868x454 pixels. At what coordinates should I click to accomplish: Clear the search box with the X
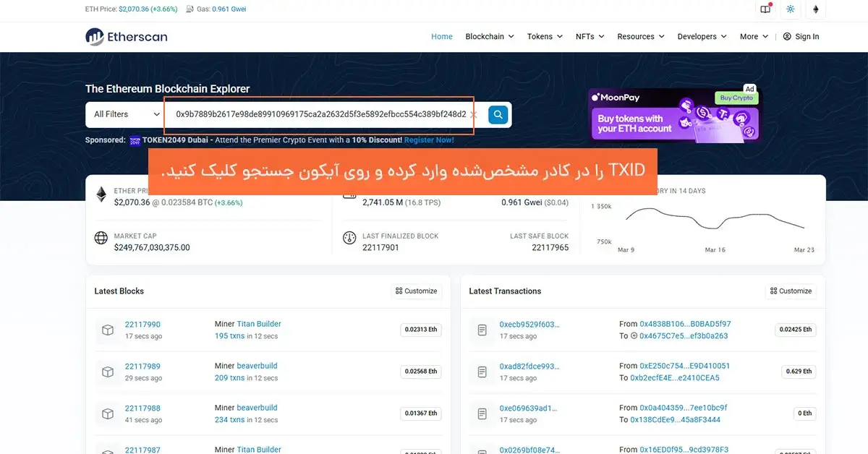point(474,114)
